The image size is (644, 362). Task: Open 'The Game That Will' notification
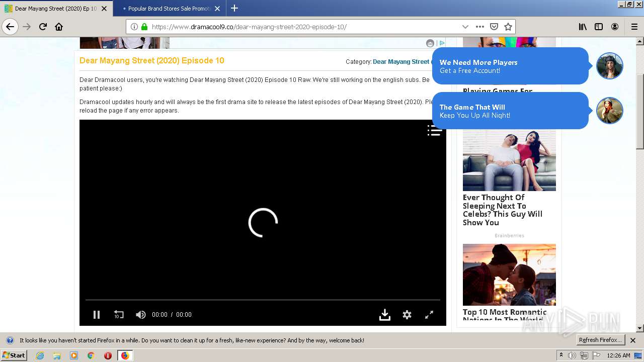pyautogui.click(x=510, y=111)
